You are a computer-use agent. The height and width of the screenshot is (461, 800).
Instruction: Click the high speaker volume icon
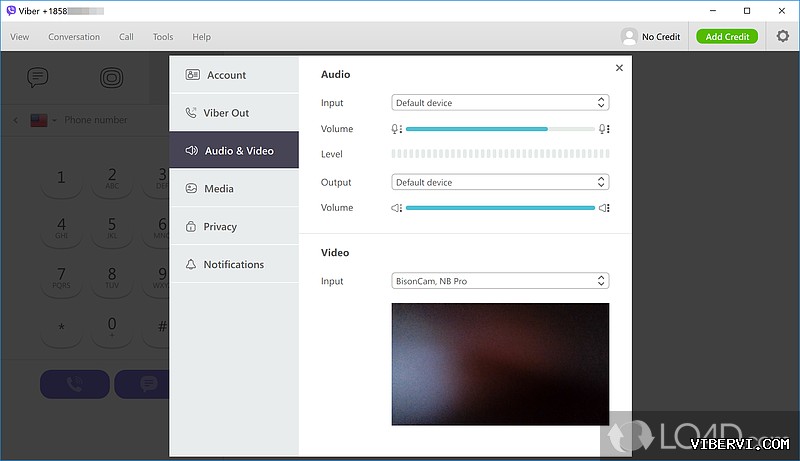click(604, 208)
